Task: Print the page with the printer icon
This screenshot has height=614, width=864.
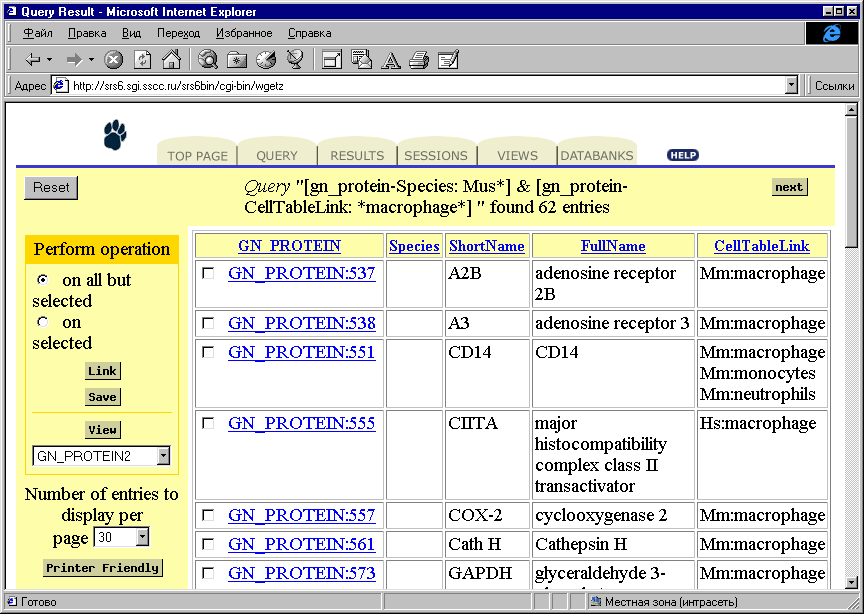Action: 419,60
